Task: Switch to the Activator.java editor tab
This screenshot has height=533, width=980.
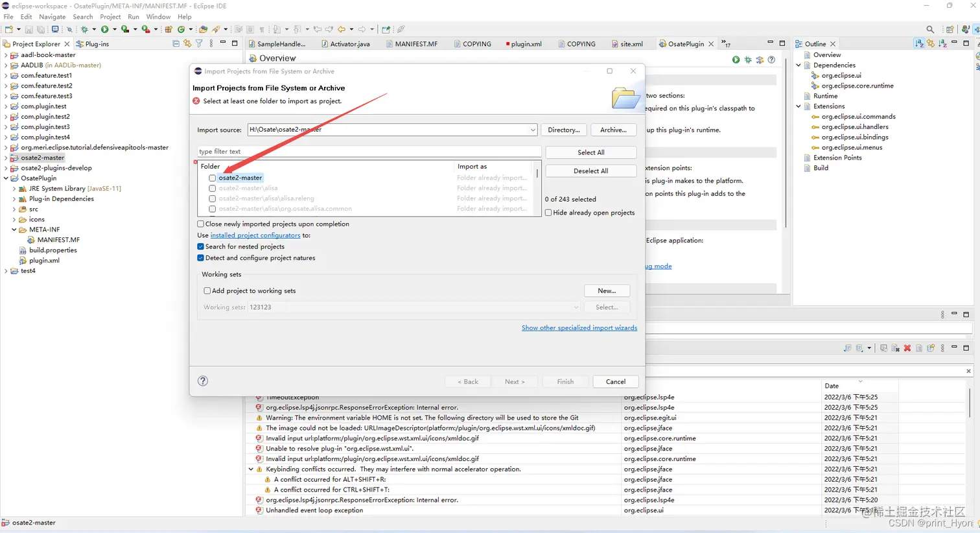Action: coord(345,44)
